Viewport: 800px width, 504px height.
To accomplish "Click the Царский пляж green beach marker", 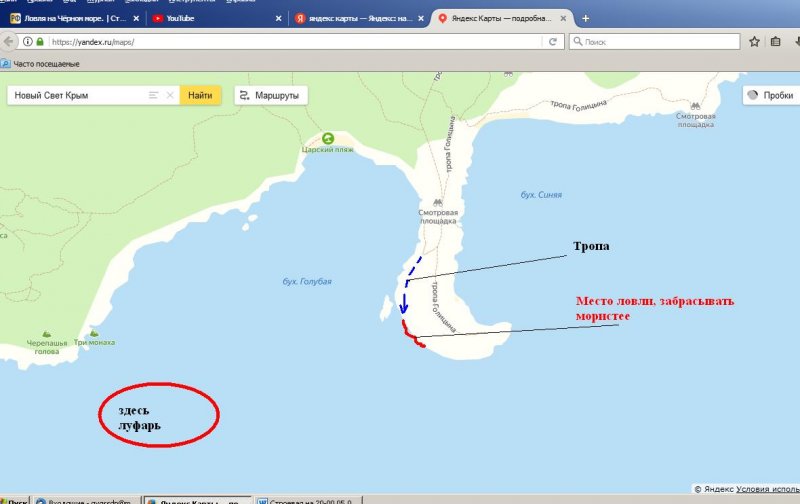I will tap(328, 138).
